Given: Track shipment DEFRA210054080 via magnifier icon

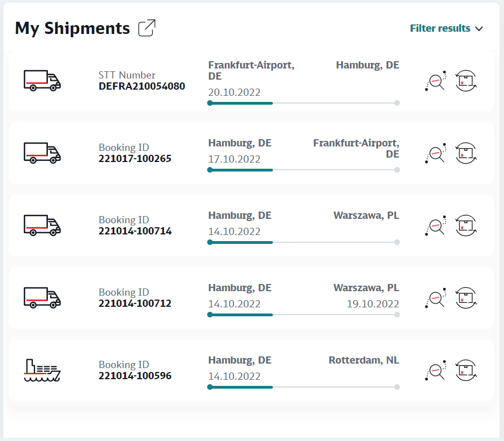Looking at the screenshot, I should [x=436, y=81].
